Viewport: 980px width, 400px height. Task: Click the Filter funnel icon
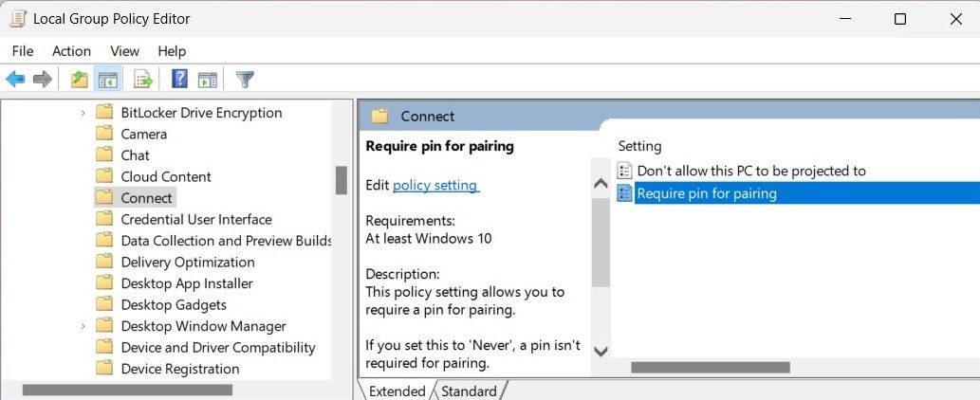point(245,80)
